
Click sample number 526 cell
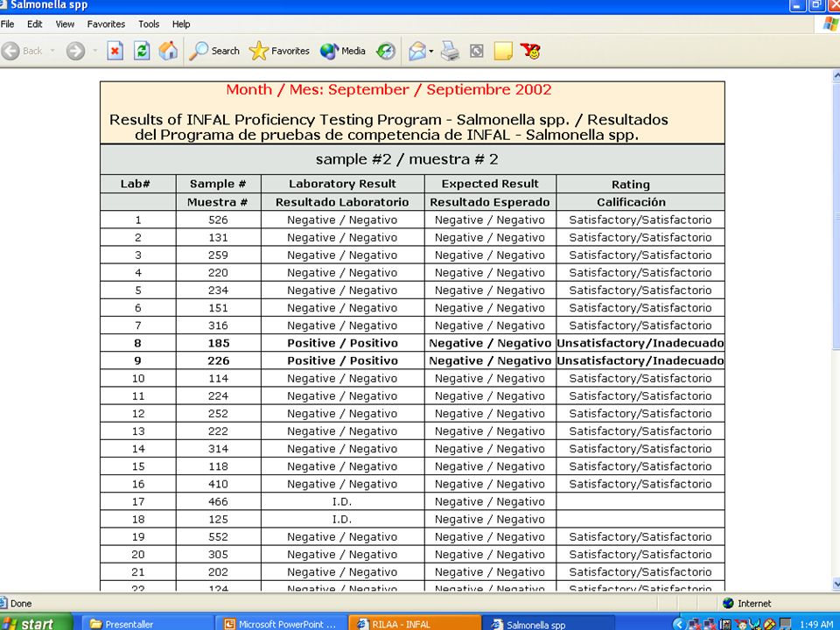click(x=218, y=220)
